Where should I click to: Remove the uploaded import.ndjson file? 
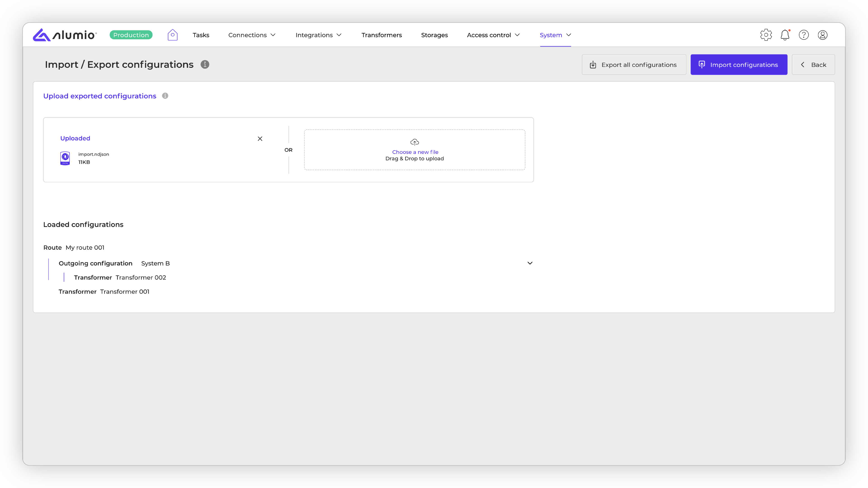(260, 138)
